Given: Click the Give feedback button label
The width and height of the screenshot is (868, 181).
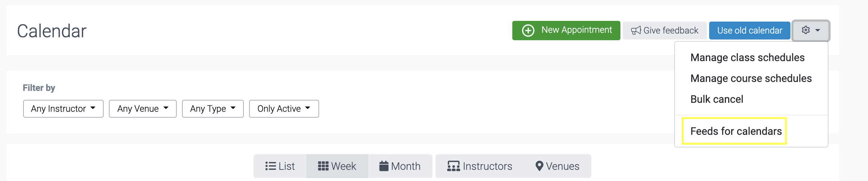Looking at the screenshot, I should coord(671,31).
